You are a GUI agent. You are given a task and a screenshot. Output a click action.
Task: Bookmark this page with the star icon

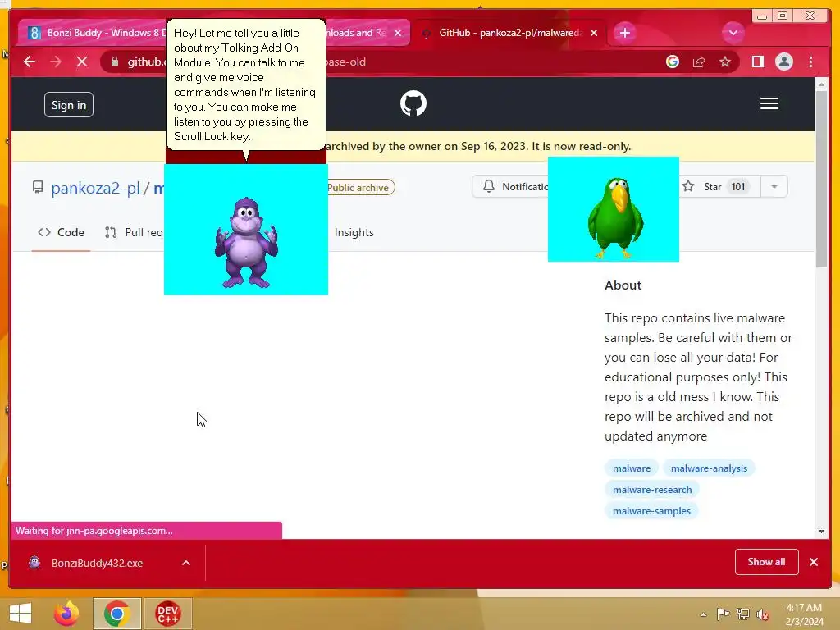pyautogui.click(x=725, y=62)
